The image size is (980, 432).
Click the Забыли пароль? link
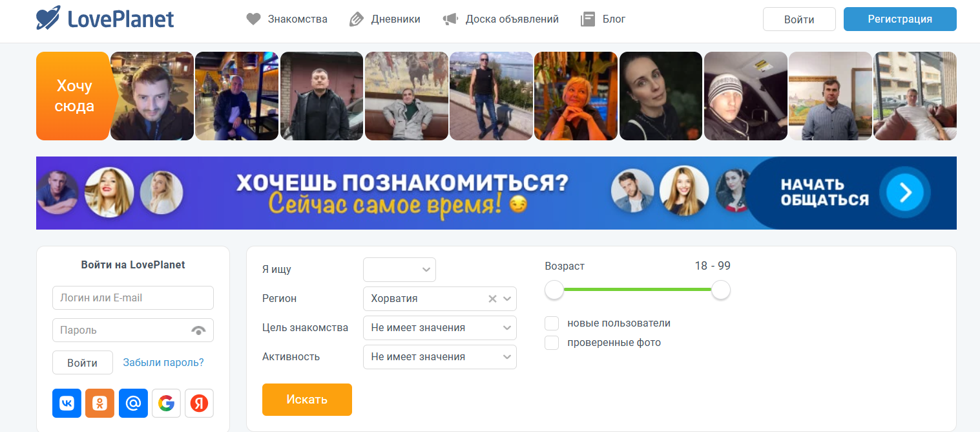tap(163, 363)
